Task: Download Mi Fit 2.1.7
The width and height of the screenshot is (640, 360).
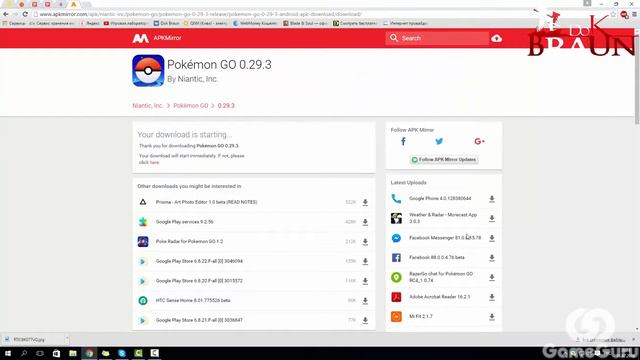Action: point(492,317)
